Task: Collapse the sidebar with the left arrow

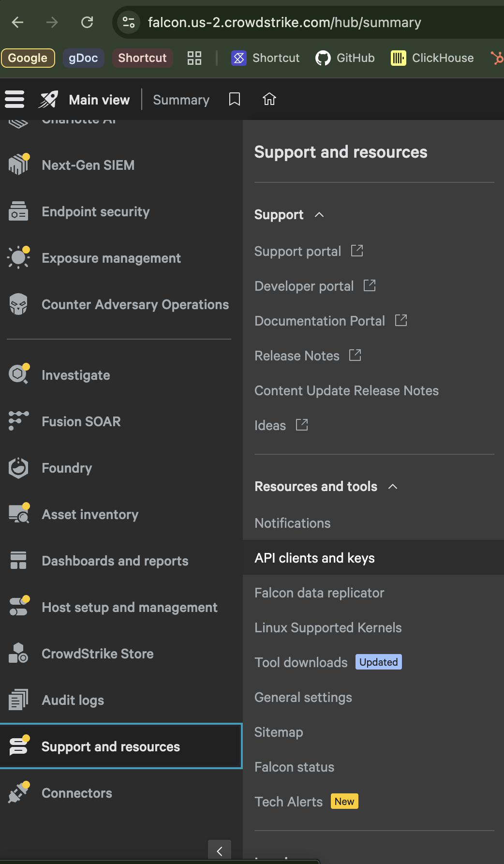Action: point(220,851)
